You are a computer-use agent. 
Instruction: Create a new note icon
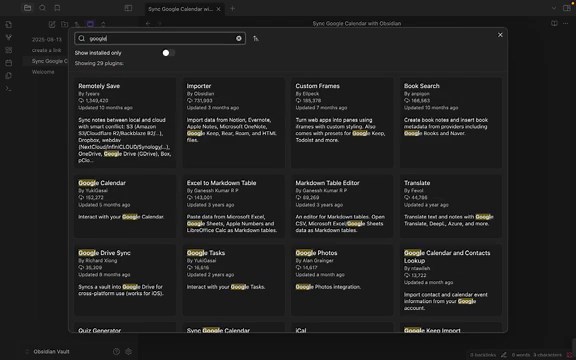pos(52,24)
